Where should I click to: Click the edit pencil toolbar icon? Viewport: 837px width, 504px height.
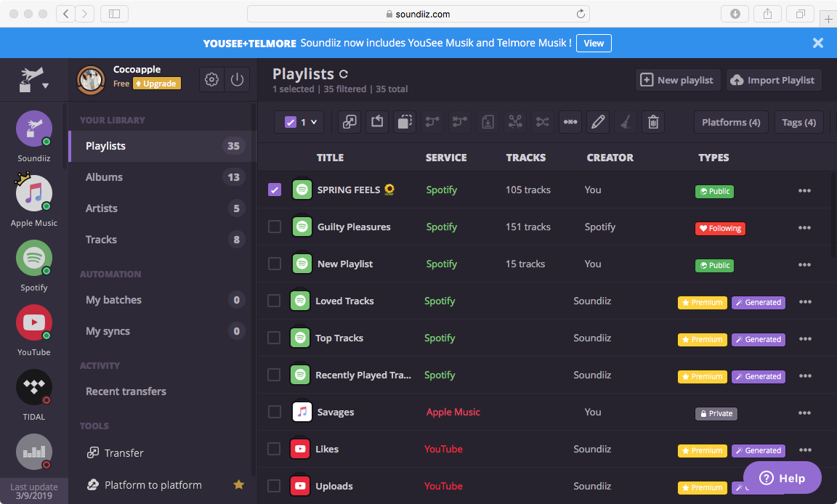[x=598, y=122]
